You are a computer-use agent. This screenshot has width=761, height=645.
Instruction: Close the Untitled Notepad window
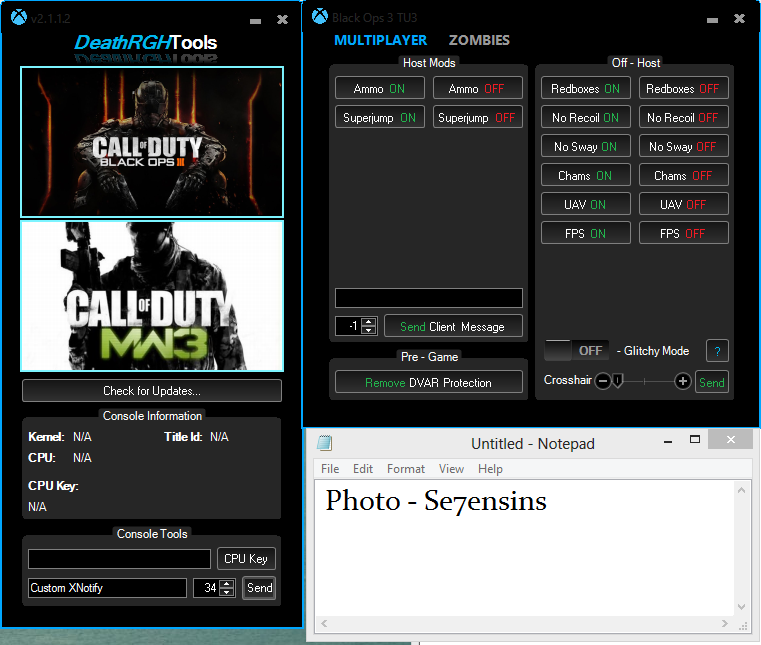730,439
